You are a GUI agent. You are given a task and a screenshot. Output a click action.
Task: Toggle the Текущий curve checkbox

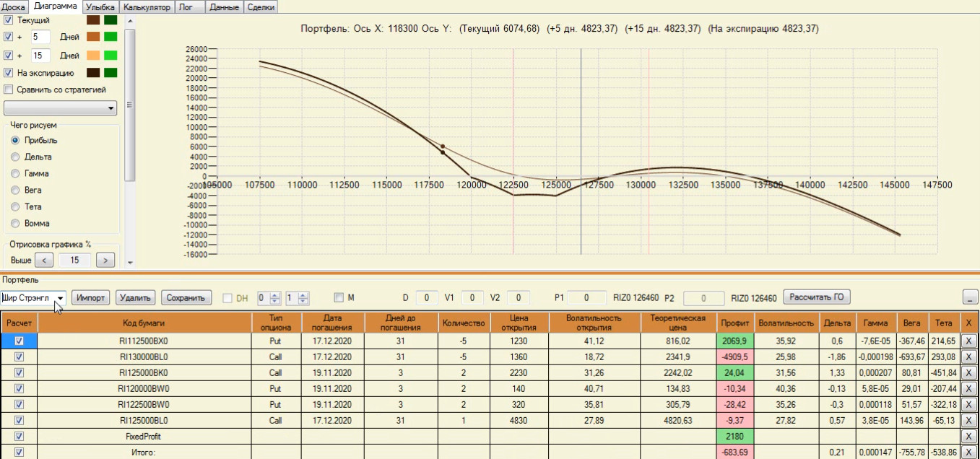point(9,20)
